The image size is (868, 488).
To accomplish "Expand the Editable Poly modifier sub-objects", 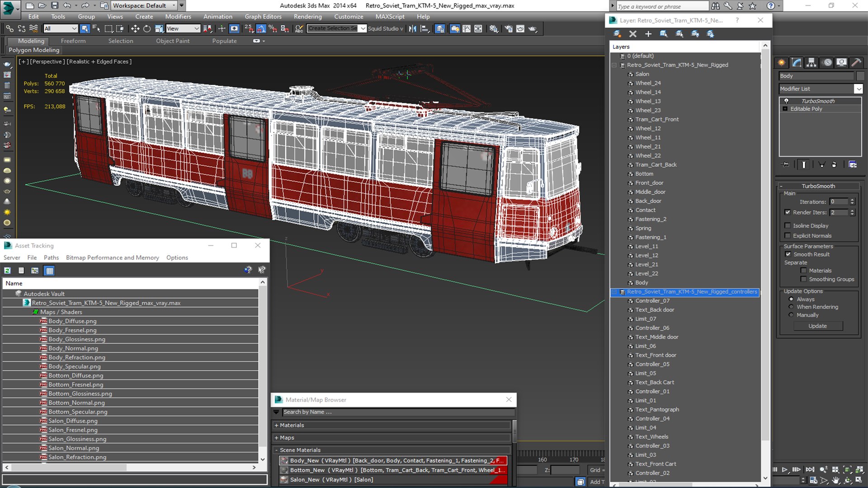I will (785, 109).
